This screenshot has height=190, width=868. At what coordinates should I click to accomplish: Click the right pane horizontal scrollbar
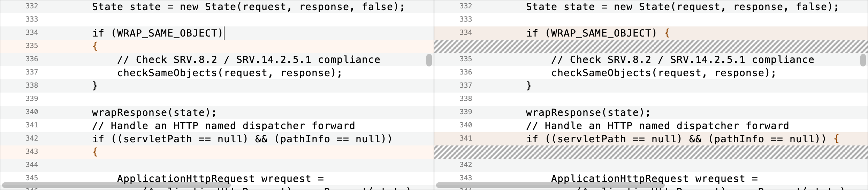pos(550,185)
